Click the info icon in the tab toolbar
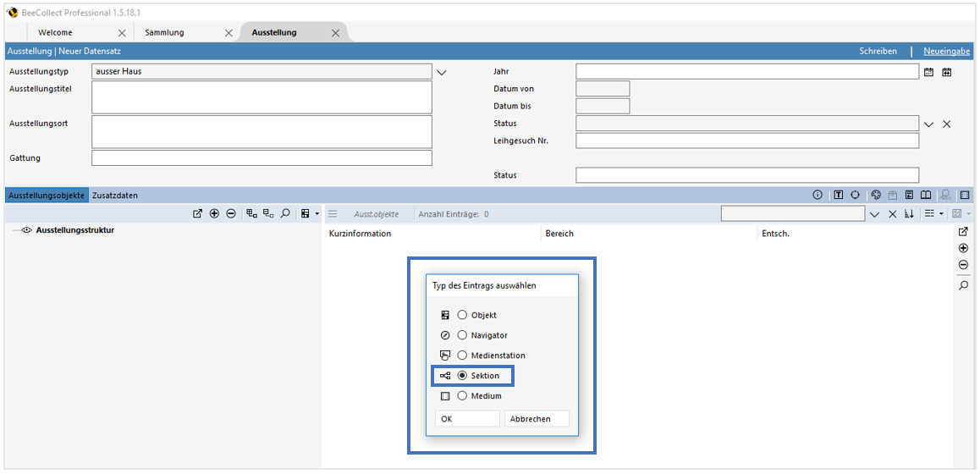Viewport: 980px width, 474px height. click(x=818, y=196)
